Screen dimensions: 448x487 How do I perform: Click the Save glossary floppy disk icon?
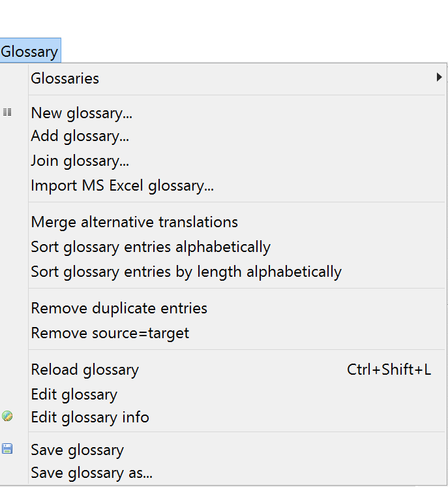pos(7,448)
